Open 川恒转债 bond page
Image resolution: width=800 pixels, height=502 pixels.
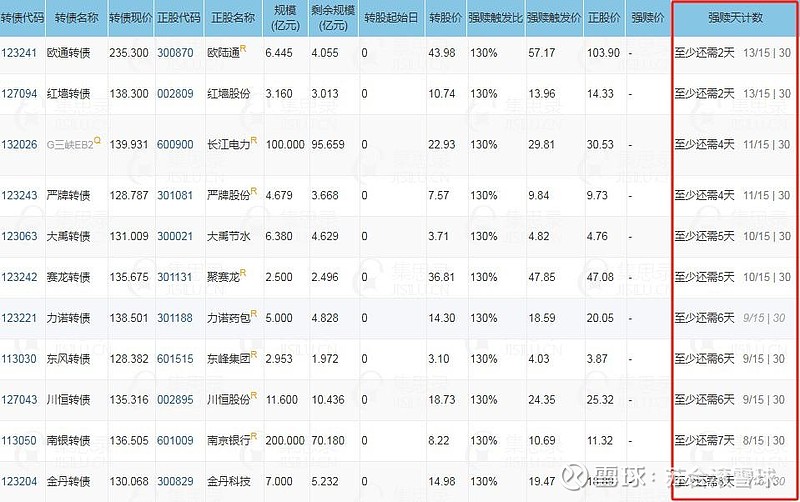(x=68, y=400)
